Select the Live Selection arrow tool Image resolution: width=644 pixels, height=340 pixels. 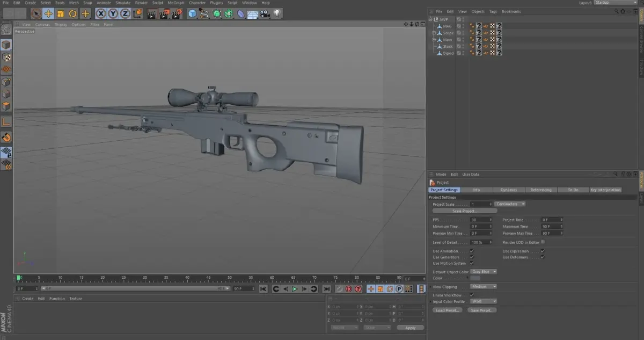pos(36,13)
